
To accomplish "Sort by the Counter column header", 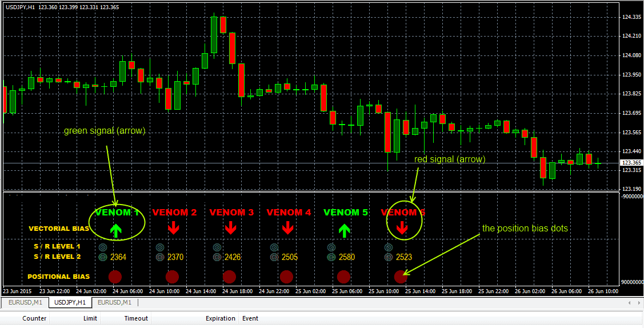I will 34,318.
